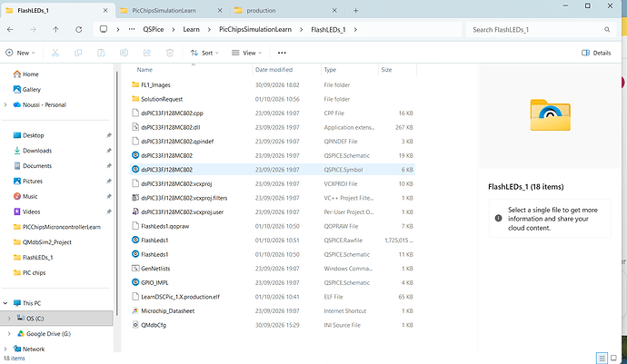This screenshot has height=364, width=627.
Task: Sort files by Date modified column
Action: pos(274,70)
